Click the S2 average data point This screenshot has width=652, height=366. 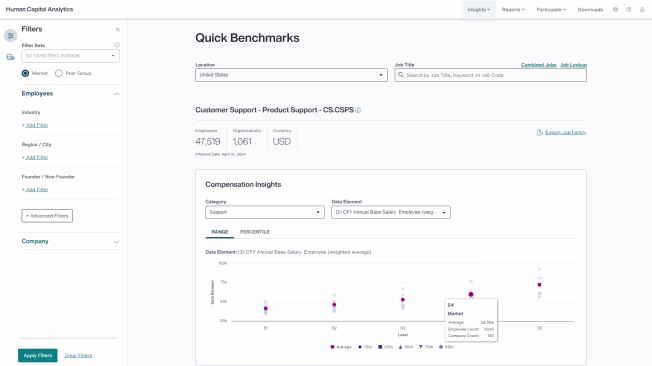click(334, 305)
